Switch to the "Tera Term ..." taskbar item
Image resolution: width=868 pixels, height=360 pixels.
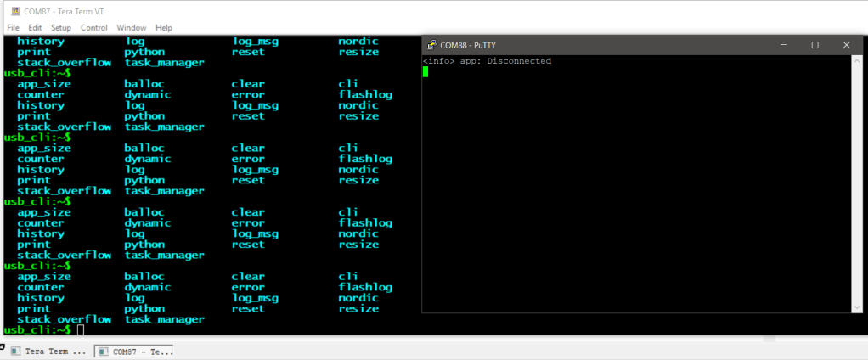coord(48,351)
